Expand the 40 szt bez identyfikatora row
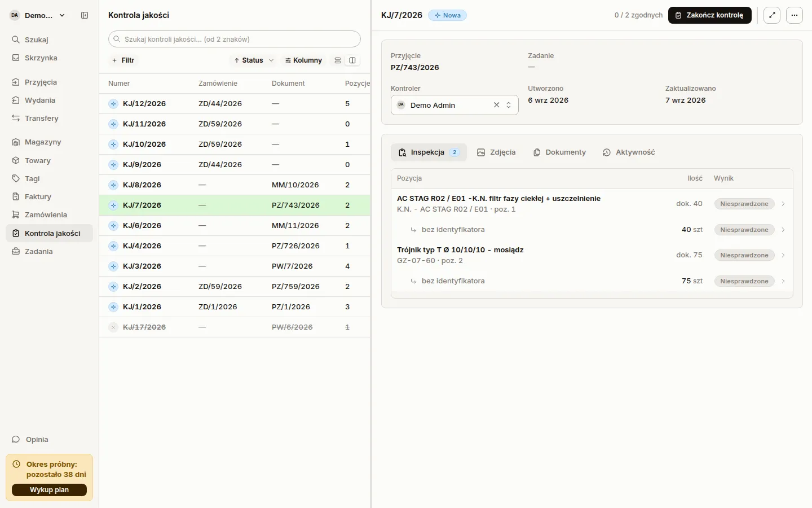 pos(592,230)
